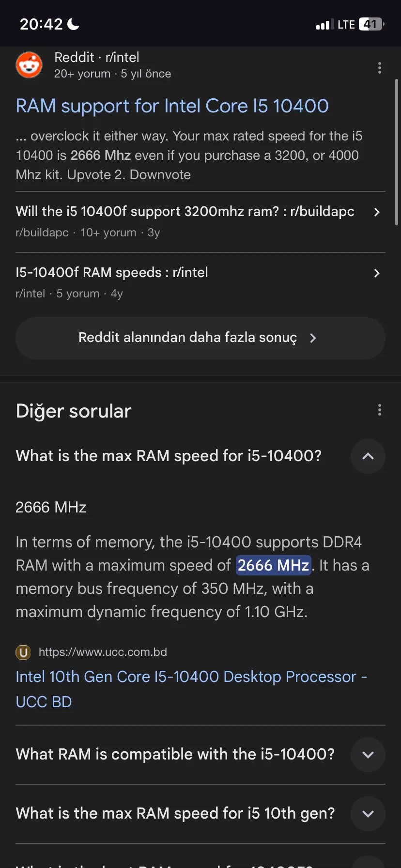Screen dimensions: 401x868
Task: Open 'RAM support for Intel Core I5 10400' link
Action: [x=172, y=106]
